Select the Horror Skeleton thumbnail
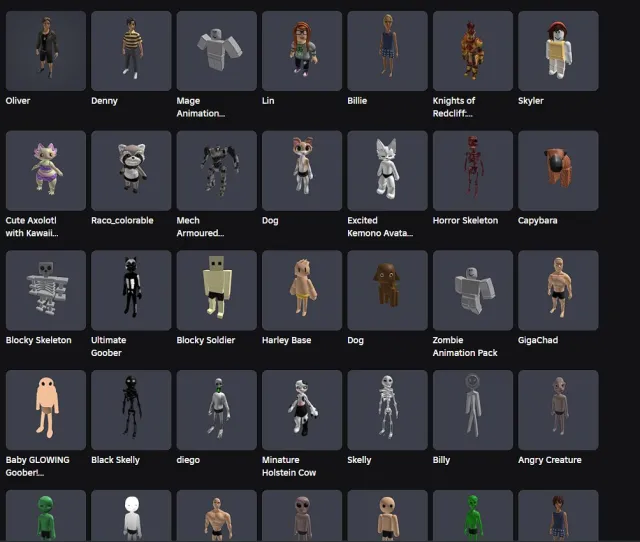This screenshot has height=542, width=640. [x=473, y=171]
